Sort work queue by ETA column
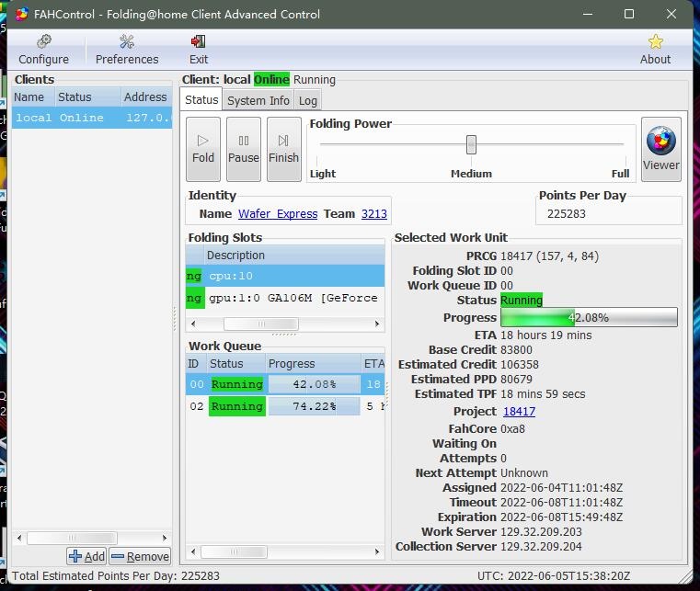The image size is (700, 591). tap(373, 364)
